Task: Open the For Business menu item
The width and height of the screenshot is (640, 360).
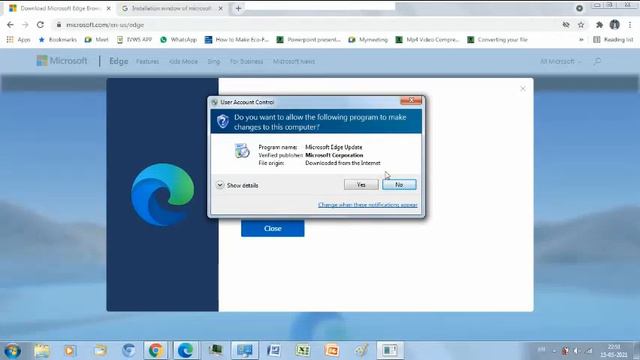Action: (x=247, y=62)
